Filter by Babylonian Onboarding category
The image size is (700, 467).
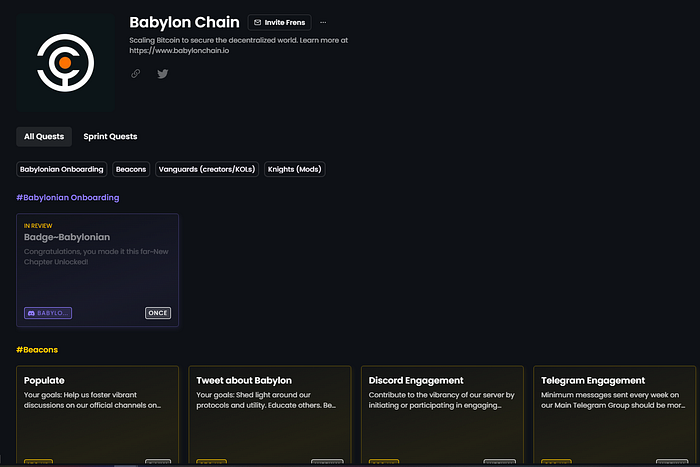coord(62,169)
